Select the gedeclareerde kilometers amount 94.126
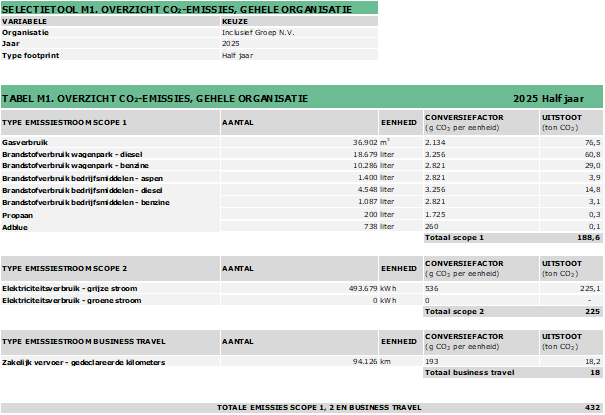Screen dimensions: 605x415 (x=357, y=361)
